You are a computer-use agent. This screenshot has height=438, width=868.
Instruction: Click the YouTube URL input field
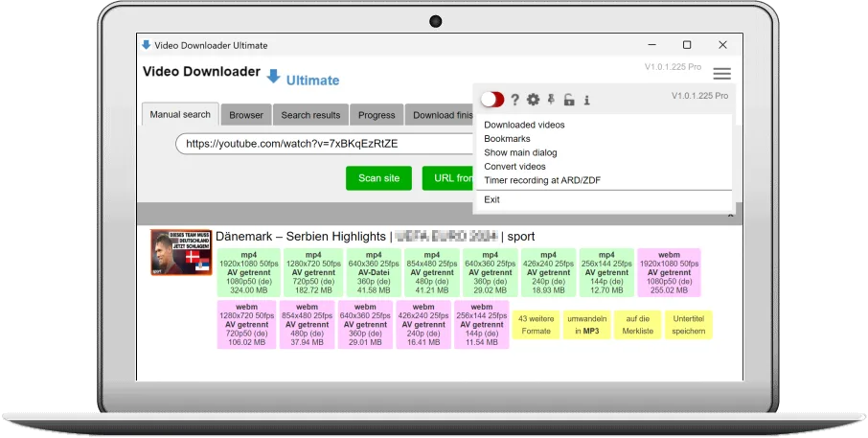(x=326, y=144)
